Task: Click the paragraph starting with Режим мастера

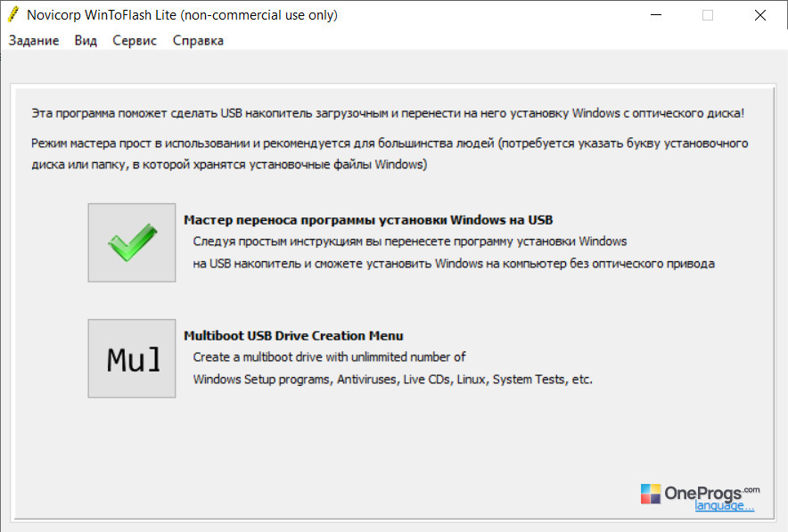Action: pyautogui.click(x=390, y=154)
